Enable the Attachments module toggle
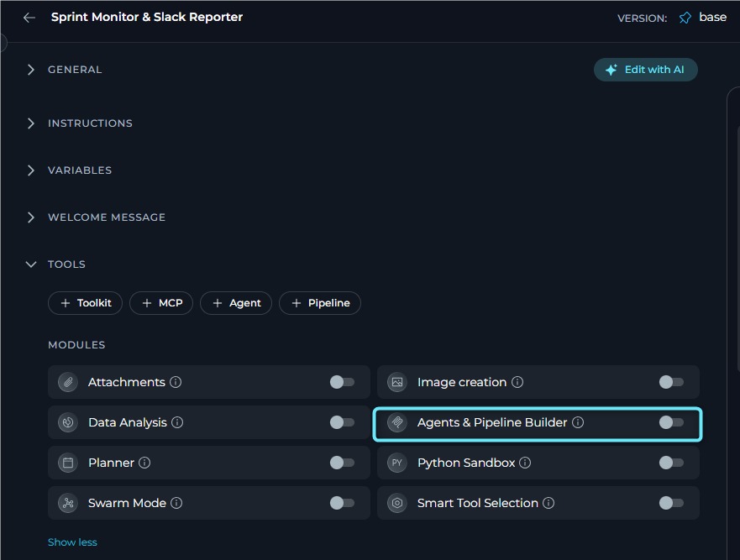Image resolution: width=740 pixels, height=560 pixels. pos(342,382)
